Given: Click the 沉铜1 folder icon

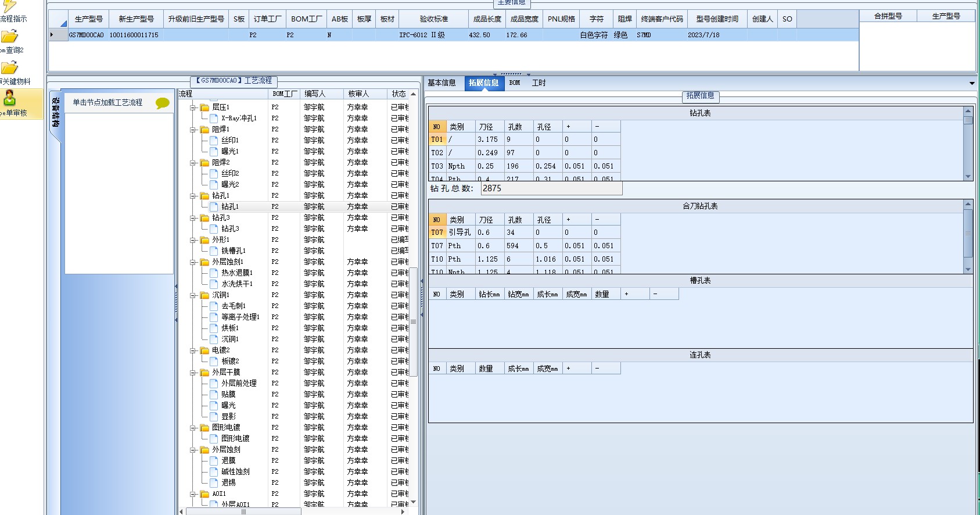Looking at the screenshot, I should (x=204, y=295).
